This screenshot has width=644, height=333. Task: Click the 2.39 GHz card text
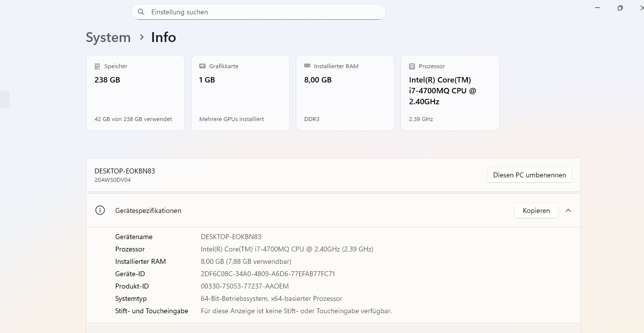coord(421,119)
